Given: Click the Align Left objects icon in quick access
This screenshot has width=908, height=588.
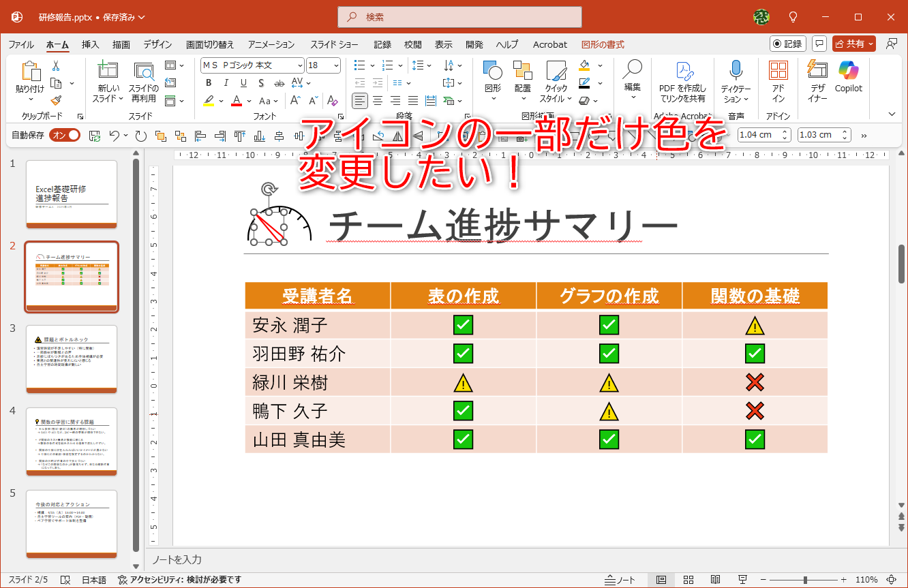Looking at the screenshot, I should [x=200, y=136].
